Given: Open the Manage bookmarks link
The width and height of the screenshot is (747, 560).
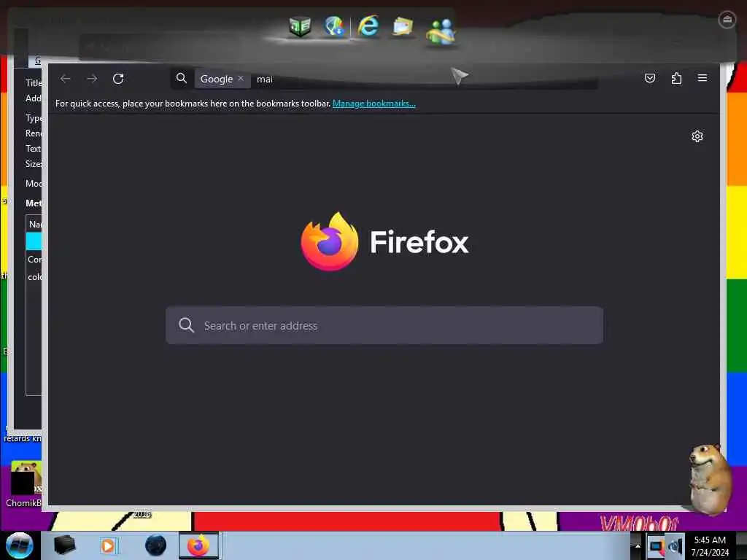Looking at the screenshot, I should tap(374, 104).
